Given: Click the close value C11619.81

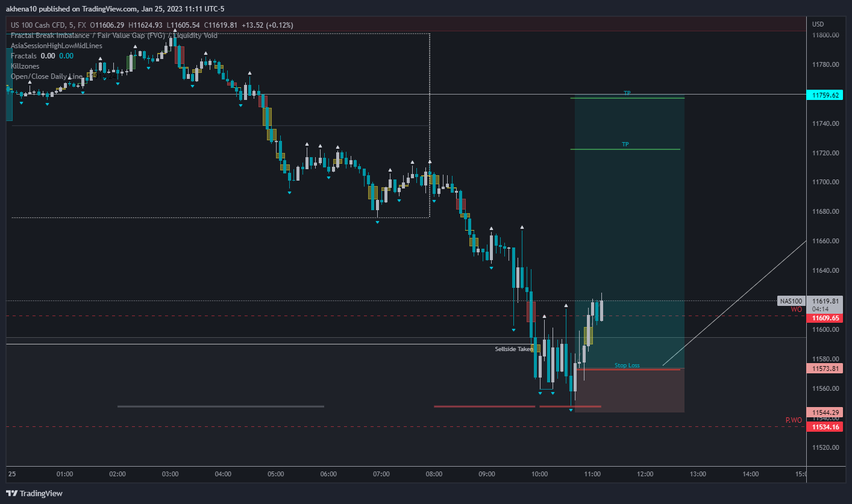Looking at the screenshot, I should click(x=221, y=25).
